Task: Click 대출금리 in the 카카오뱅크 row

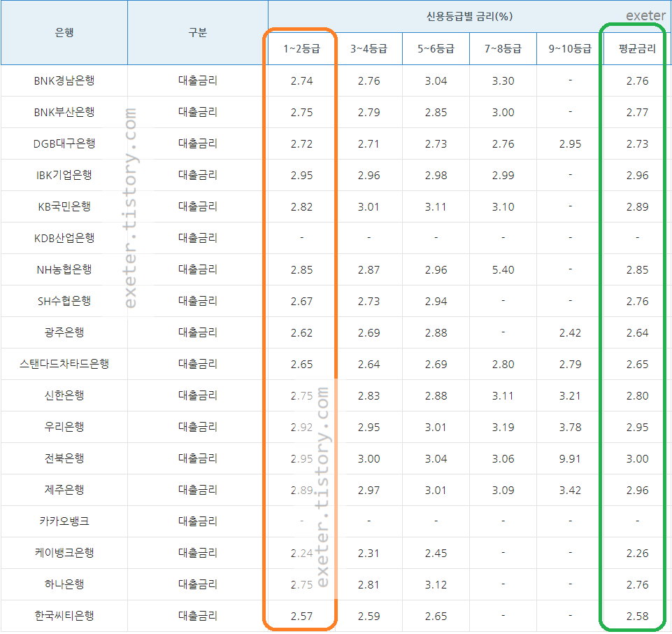Action: point(198,521)
